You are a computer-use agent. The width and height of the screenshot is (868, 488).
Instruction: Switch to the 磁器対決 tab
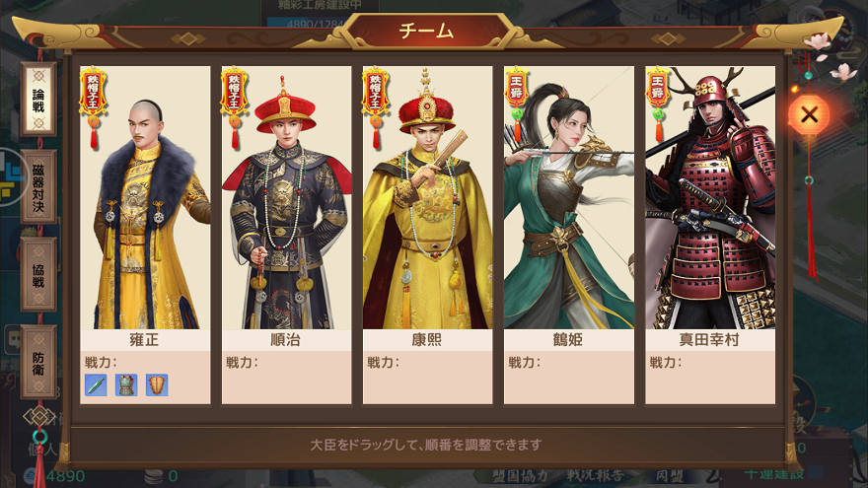click(x=38, y=187)
